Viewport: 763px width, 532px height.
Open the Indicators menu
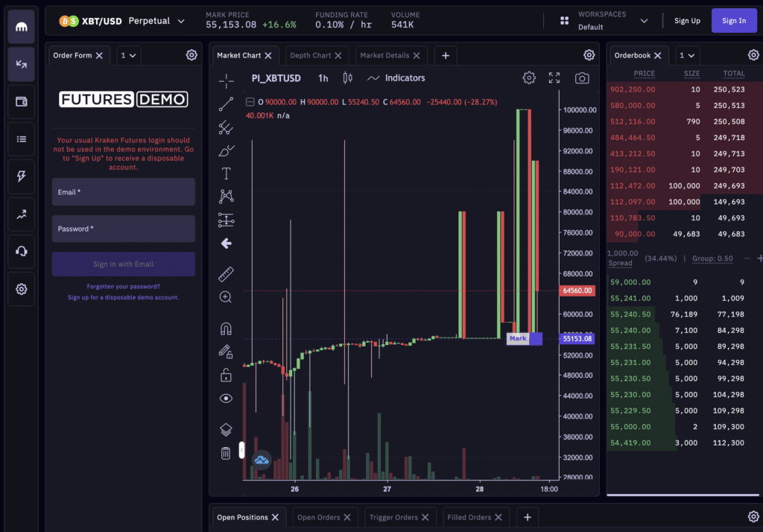pos(396,78)
